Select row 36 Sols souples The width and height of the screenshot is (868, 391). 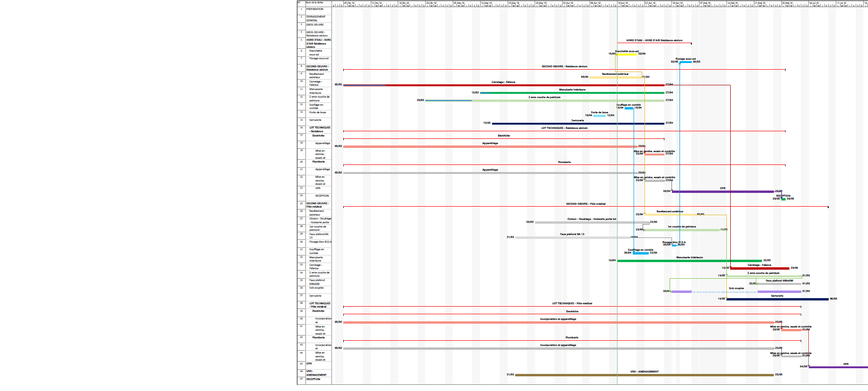314,289
